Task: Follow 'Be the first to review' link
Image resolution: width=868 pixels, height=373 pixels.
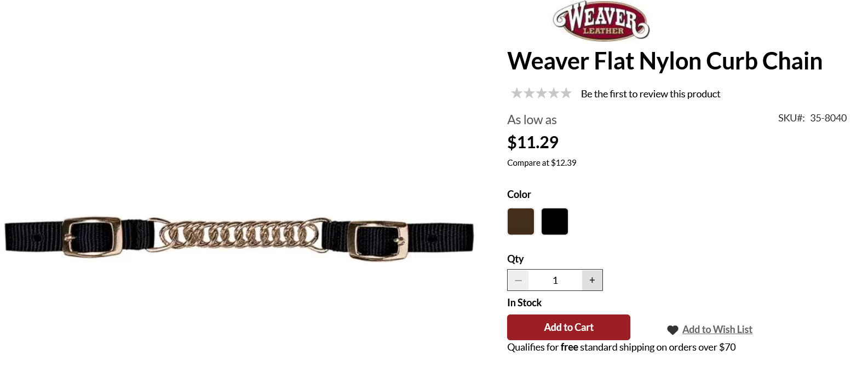Action: (651, 94)
